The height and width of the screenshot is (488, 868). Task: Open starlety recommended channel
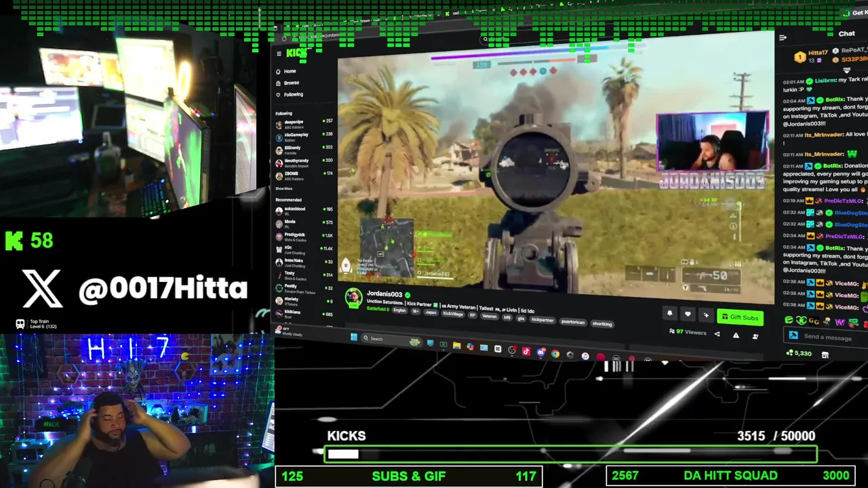(304, 300)
